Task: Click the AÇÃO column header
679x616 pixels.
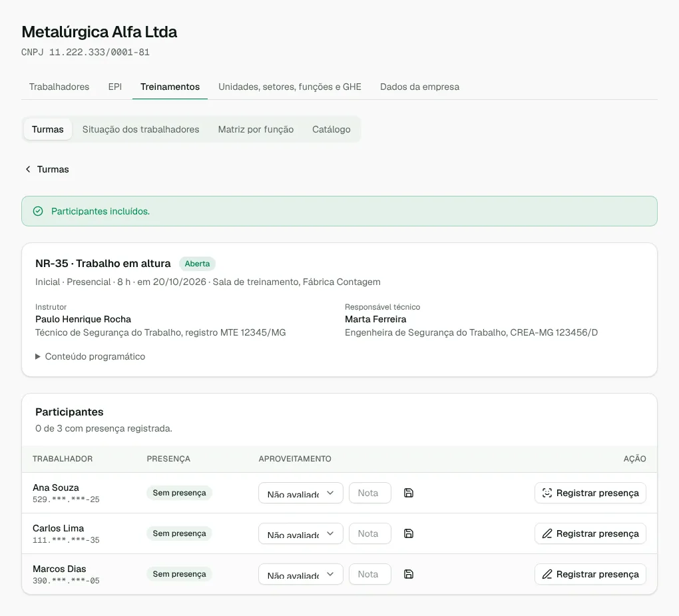Action: [x=635, y=460]
